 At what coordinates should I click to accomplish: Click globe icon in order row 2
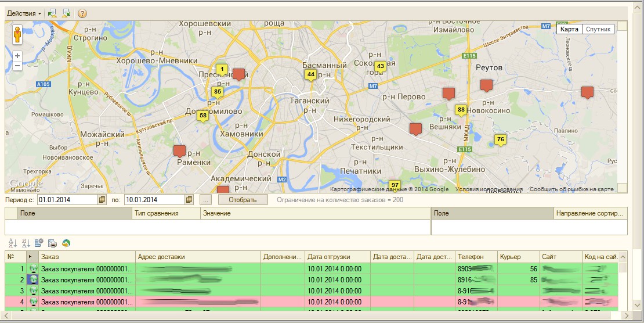click(x=33, y=280)
